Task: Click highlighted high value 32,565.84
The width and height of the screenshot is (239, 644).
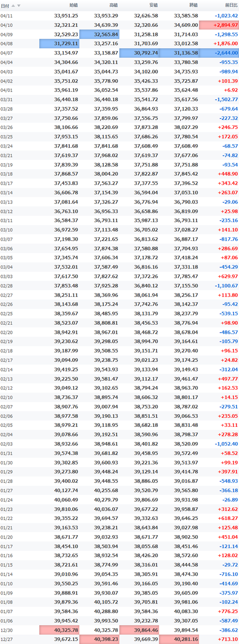Action: coord(99,34)
